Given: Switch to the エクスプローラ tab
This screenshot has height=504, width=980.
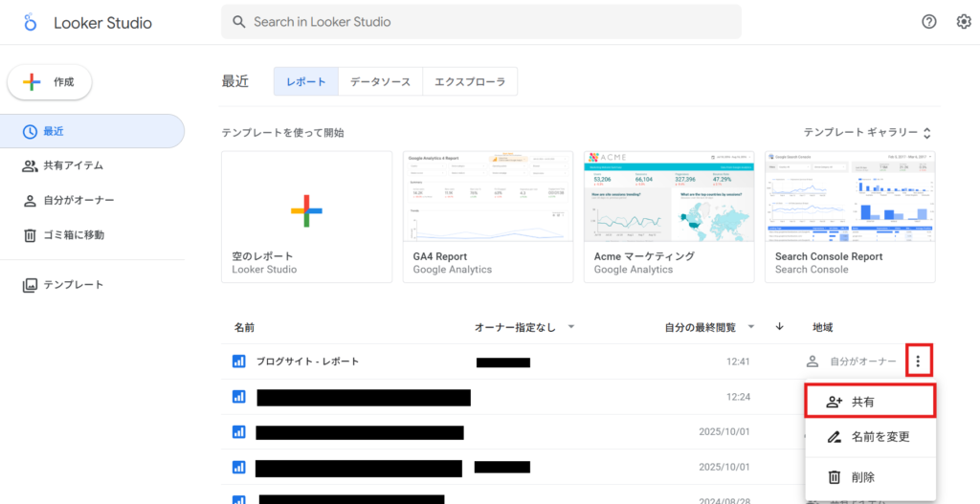Looking at the screenshot, I should click(x=470, y=82).
